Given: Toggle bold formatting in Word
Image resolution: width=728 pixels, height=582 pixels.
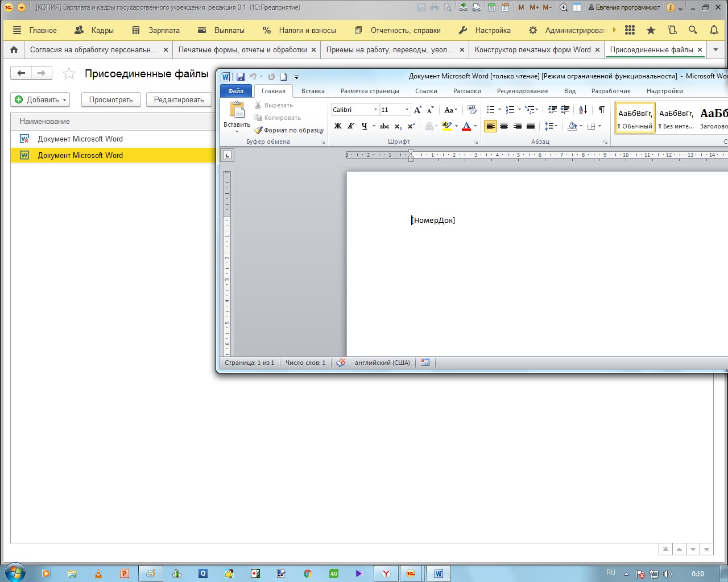Looking at the screenshot, I should click(x=338, y=126).
